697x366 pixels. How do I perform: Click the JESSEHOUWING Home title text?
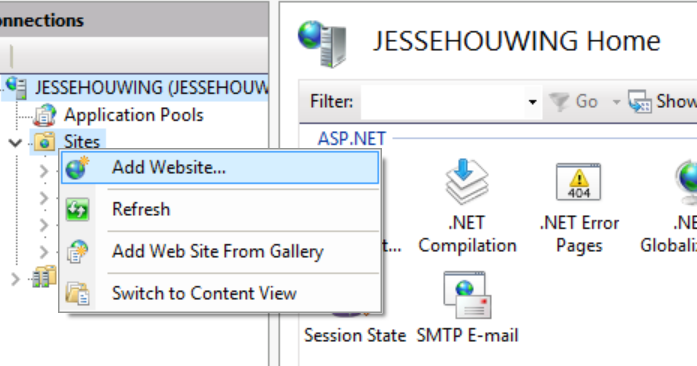(517, 41)
